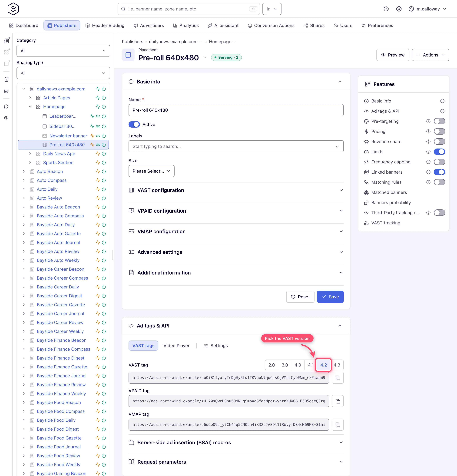Open the history clock icon in header
This screenshot has height=476, width=457.
click(x=386, y=9)
